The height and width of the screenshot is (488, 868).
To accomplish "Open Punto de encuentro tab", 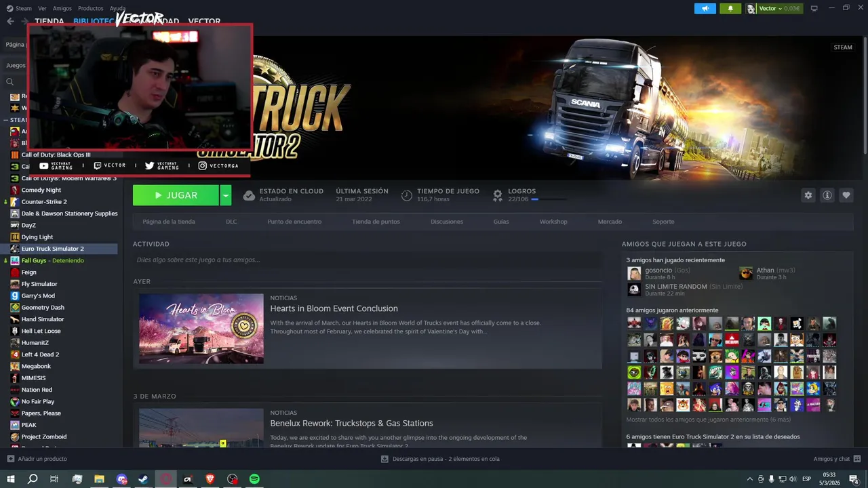I will coord(294,222).
